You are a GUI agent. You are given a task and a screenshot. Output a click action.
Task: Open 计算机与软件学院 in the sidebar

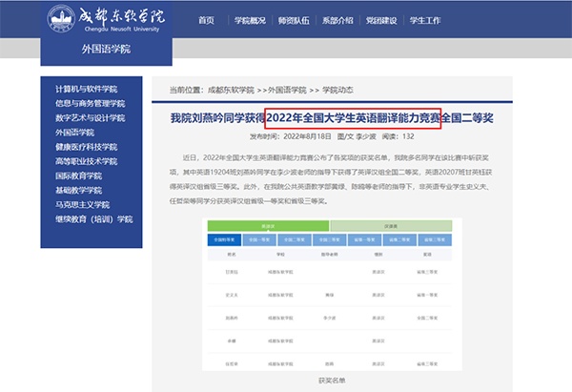pos(87,89)
